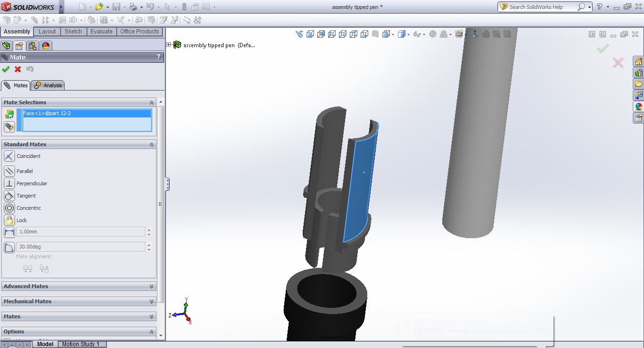
Task: Switch to Motion Study 1 tab
Action: pyautogui.click(x=81, y=344)
